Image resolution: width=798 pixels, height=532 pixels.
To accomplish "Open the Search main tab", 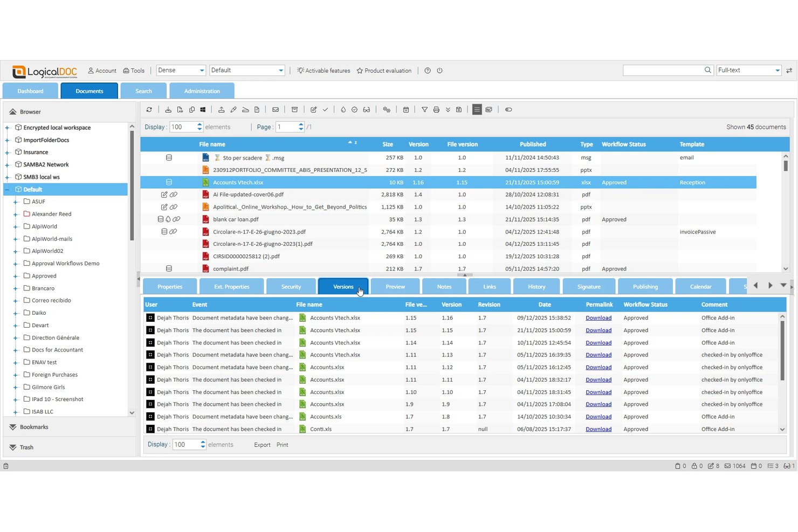I will click(143, 91).
